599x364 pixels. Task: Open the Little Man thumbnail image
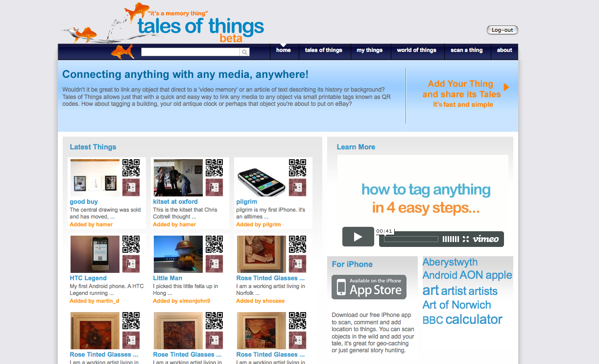point(178,254)
